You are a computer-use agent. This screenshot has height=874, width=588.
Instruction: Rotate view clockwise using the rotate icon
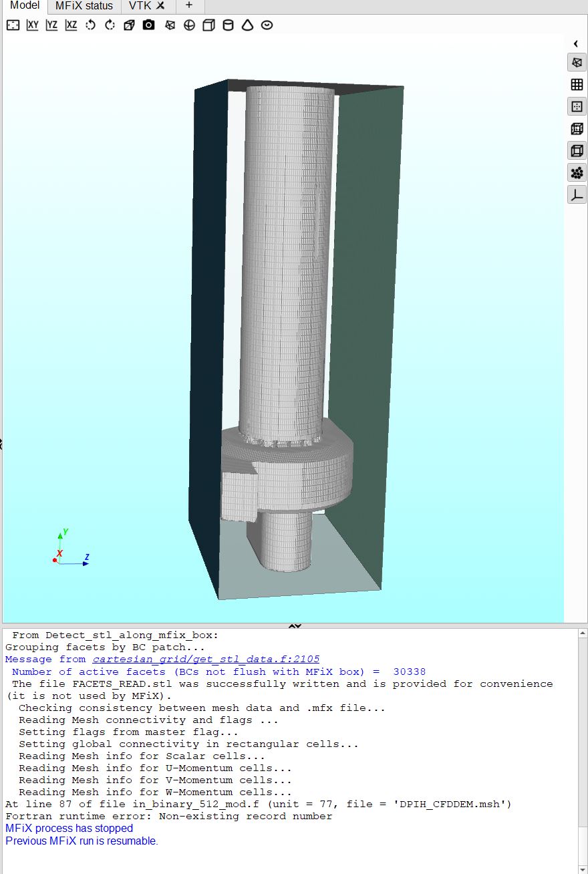pyautogui.click(x=110, y=25)
